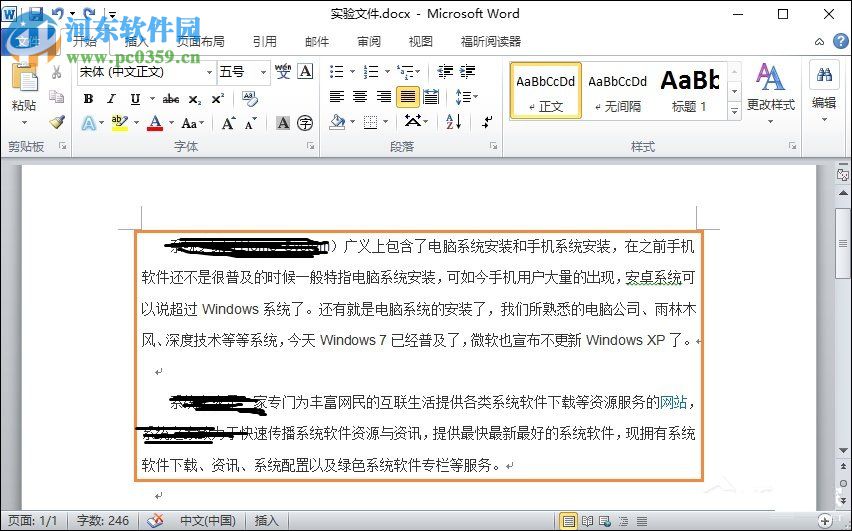Viewport: 852px width, 531px height.
Task: Open the 插入 ribbon tab
Action: [x=136, y=42]
